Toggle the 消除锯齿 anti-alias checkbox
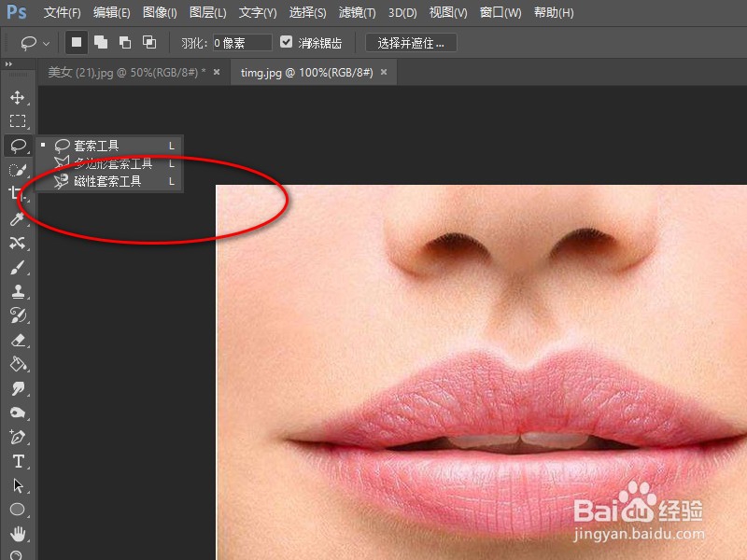 286,42
